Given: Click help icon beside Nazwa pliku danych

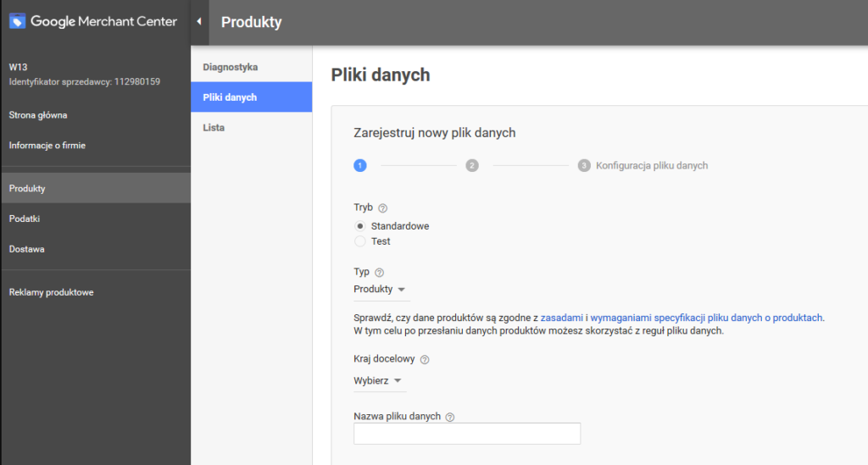Looking at the screenshot, I should 450,417.
